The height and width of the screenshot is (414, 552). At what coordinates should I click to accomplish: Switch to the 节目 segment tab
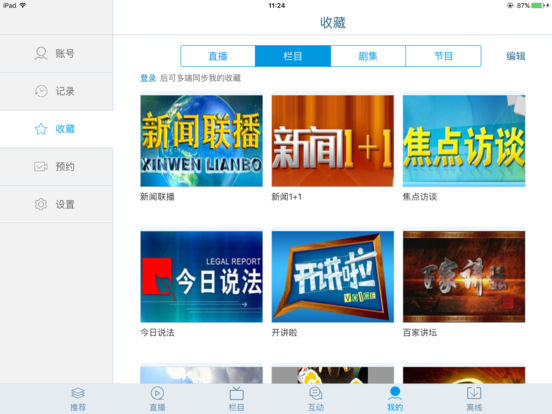tap(443, 56)
